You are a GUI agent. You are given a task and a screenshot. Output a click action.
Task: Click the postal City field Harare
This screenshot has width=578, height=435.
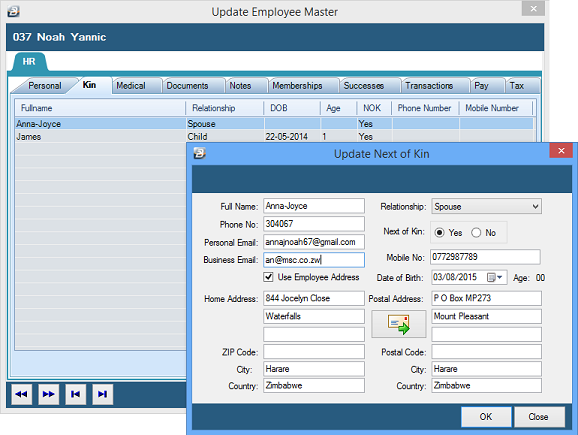click(x=487, y=369)
